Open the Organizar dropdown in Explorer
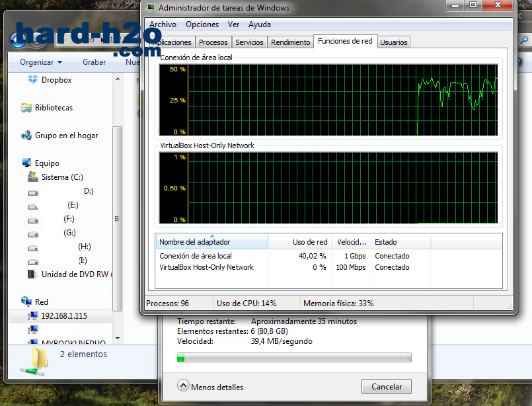Image resolution: width=532 pixels, height=406 pixels. click(x=41, y=62)
